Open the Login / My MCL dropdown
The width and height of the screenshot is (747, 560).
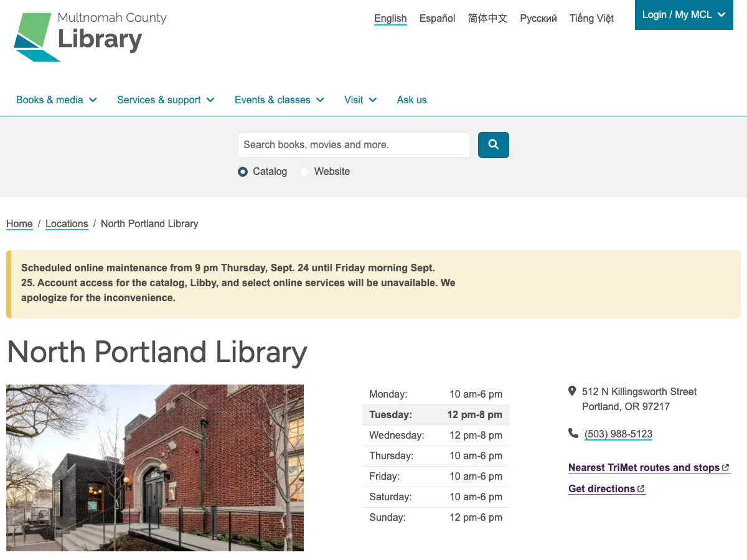[684, 15]
